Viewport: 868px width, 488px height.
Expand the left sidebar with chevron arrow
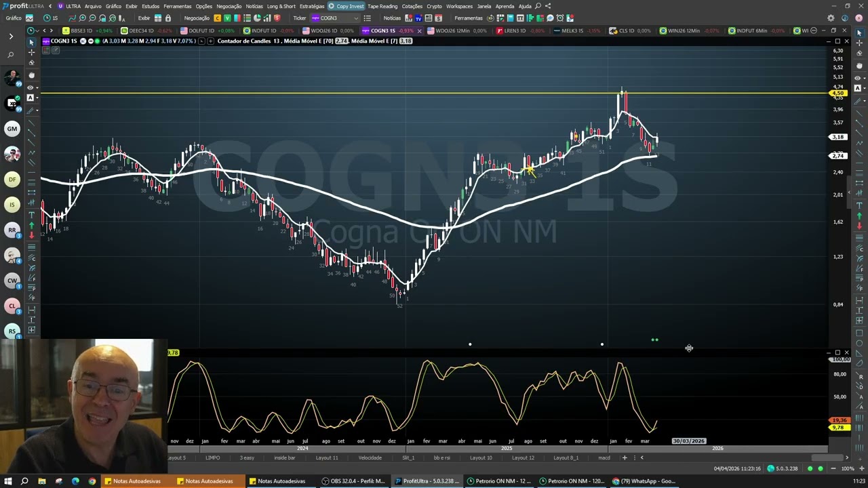click(x=11, y=37)
